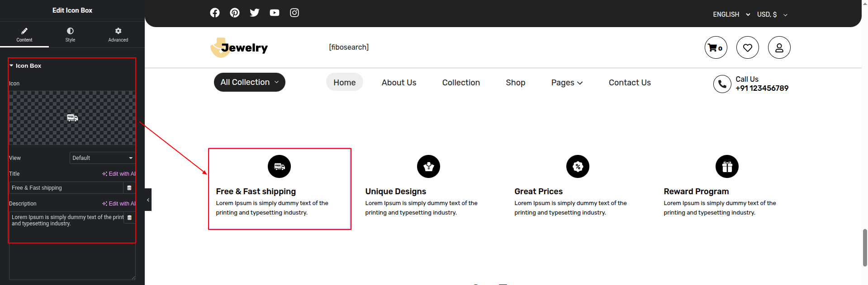
Task: Click dynamic tags icon beside Title field
Action: [x=129, y=188]
